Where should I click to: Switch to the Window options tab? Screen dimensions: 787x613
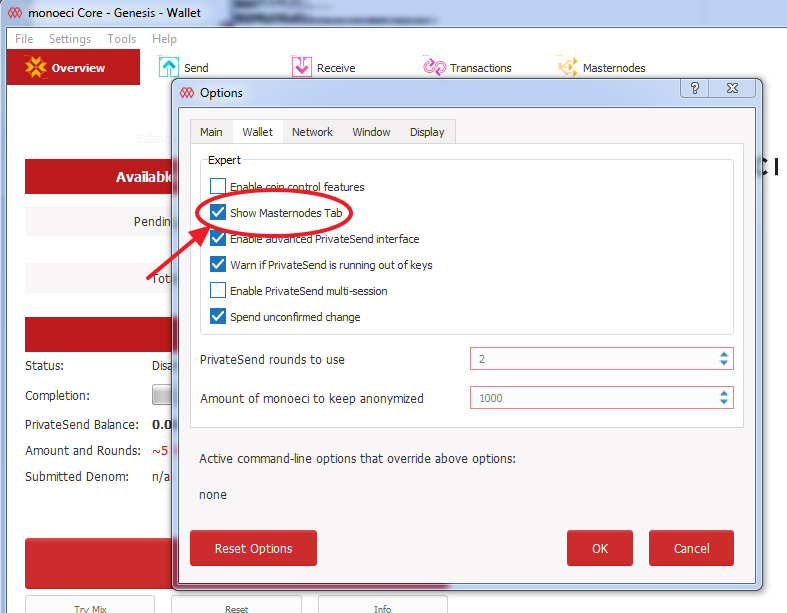tap(371, 132)
